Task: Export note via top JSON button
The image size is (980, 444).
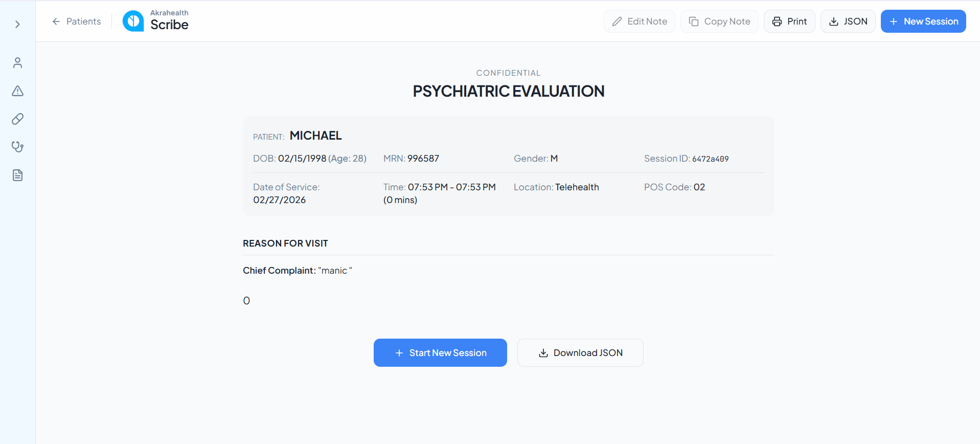Action: [x=848, y=21]
